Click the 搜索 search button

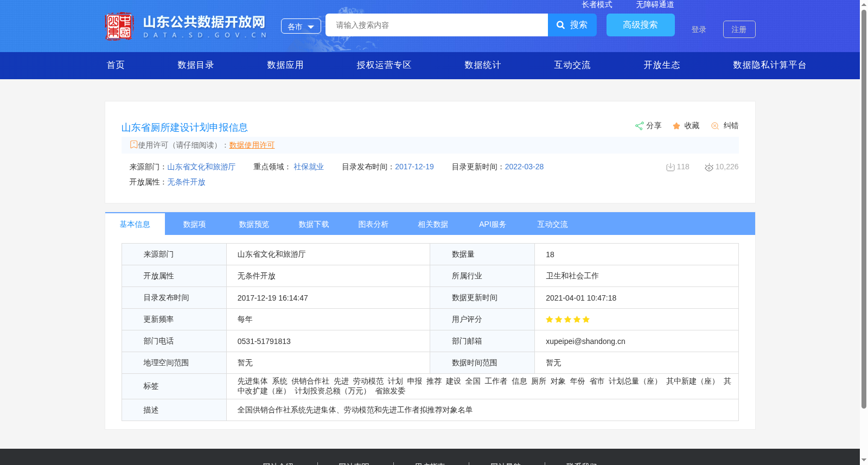pyautogui.click(x=572, y=25)
